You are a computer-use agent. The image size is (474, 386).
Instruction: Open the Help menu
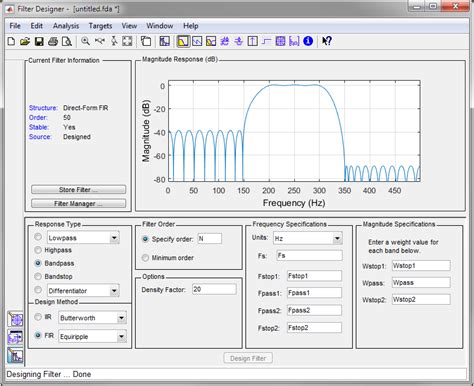click(x=191, y=26)
